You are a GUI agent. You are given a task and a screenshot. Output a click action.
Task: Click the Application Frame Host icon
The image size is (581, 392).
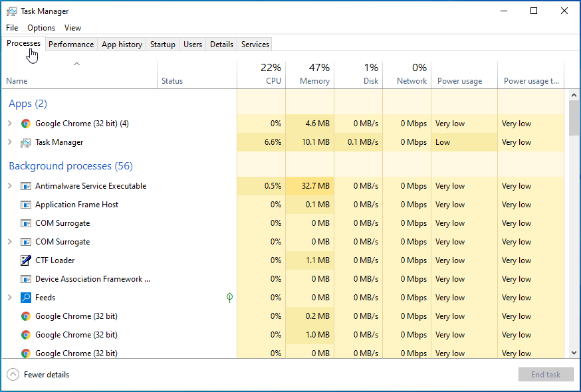(x=26, y=205)
